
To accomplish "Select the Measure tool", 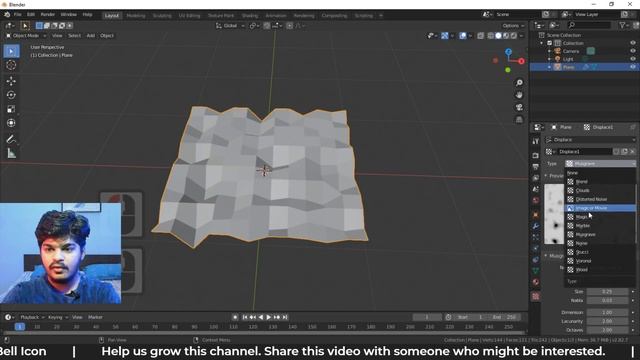I will coord(11,153).
